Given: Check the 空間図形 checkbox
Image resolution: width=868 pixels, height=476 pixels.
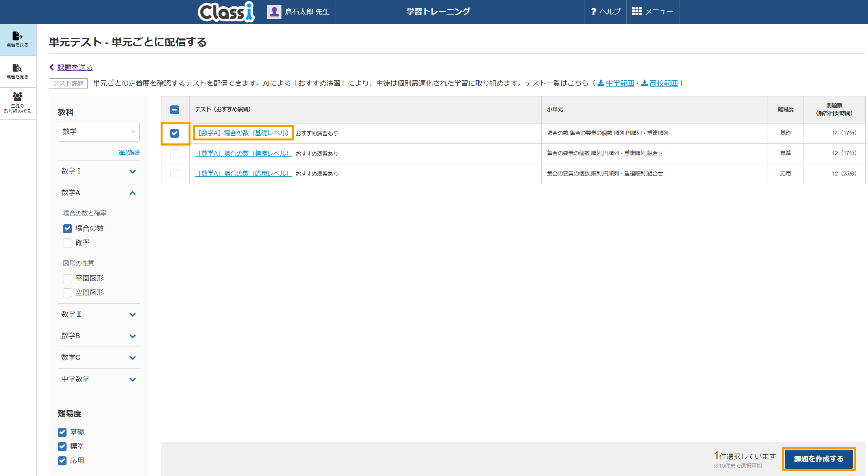Looking at the screenshot, I should 67,293.
